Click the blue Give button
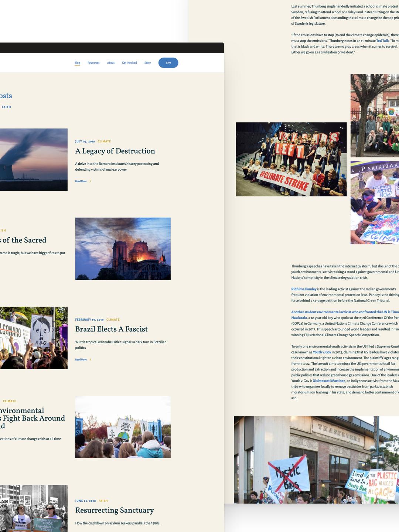The height and width of the screenshot is (532, 399). [168, 63]
